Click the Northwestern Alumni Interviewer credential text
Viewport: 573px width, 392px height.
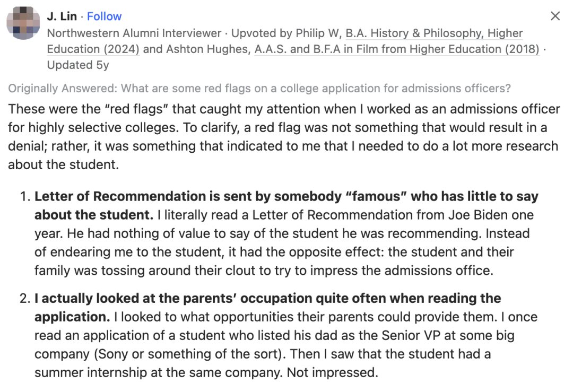pyautogui.click(x=134, y=33)
